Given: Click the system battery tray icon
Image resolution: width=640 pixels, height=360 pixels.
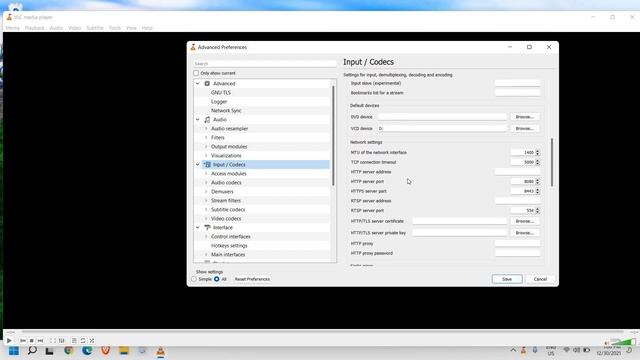Looking at the screenshot, I should 587,350.
